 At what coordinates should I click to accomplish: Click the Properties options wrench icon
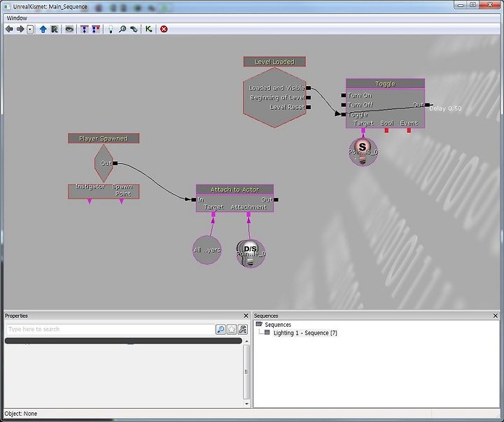pos(243,329)
